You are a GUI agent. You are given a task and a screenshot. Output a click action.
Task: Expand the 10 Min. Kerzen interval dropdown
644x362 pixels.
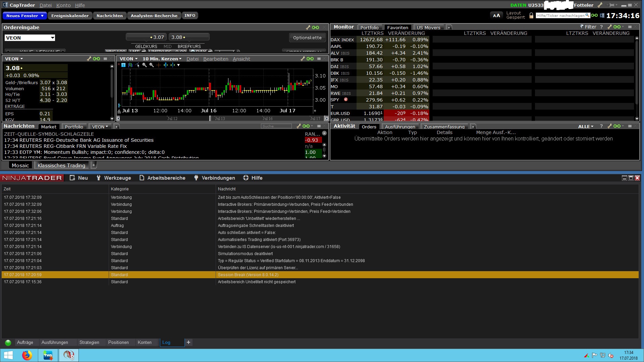click(x=162, y=59)
